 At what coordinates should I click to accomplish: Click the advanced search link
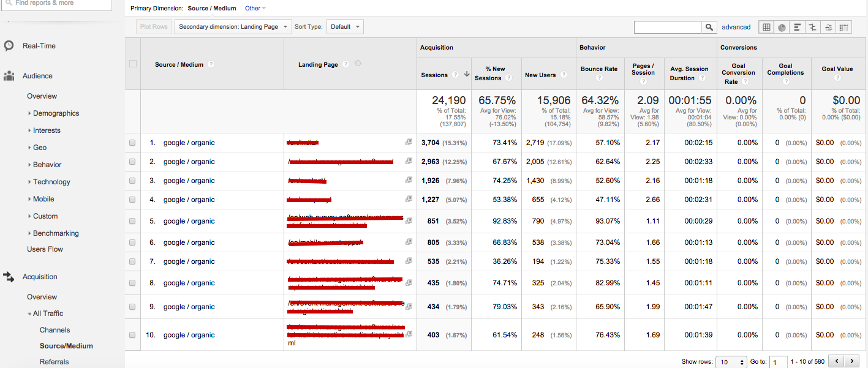[x=736, y=27]
